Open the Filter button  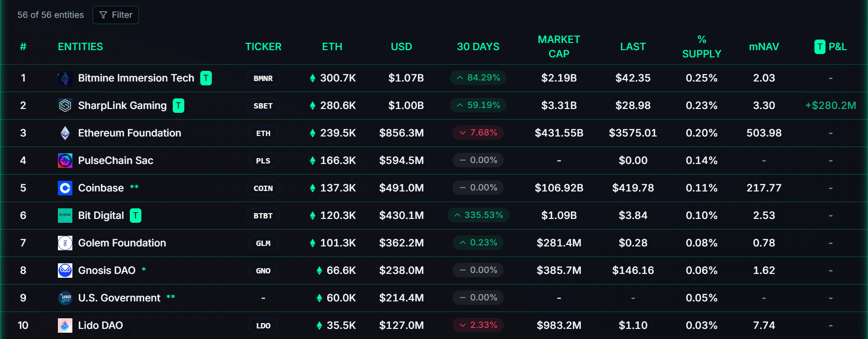[x=116, y=15]
